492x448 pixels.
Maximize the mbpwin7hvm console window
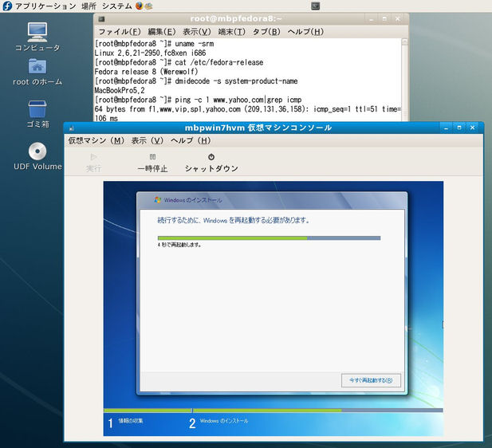[459, 128]
